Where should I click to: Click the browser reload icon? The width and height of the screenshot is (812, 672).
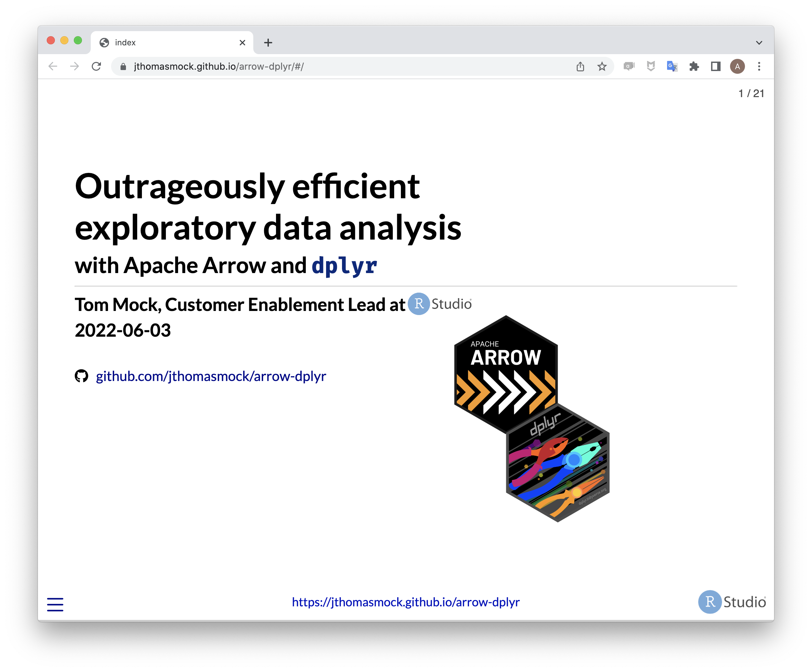96,66
